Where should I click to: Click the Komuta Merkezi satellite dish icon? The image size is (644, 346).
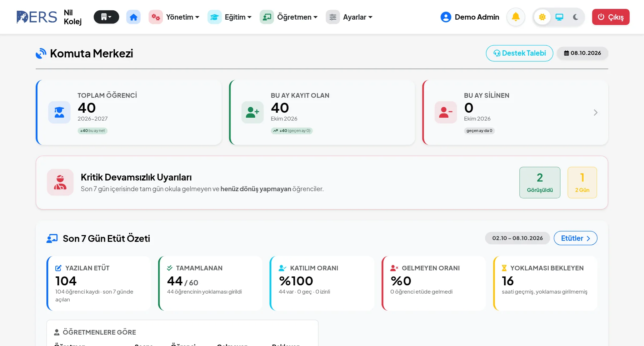[x=41, y=54]
